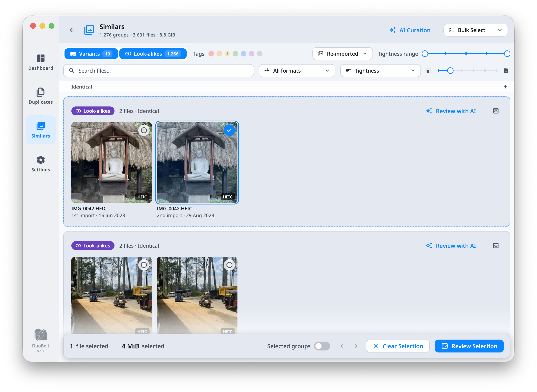
Task: Go back using the arrow icon
Action: 72,30
